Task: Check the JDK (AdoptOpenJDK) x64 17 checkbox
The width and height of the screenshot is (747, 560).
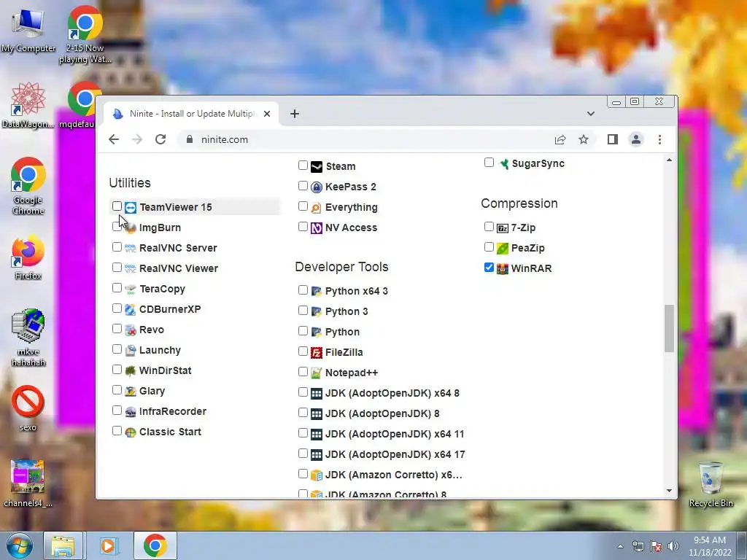Action: pos(303,454)
